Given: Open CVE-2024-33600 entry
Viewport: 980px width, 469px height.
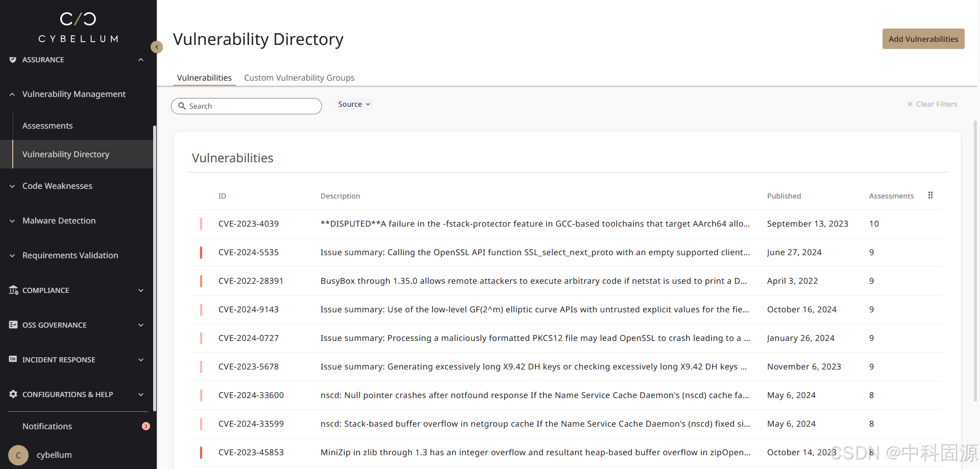Looking at the screenshot, I should [x=251, y=395].
